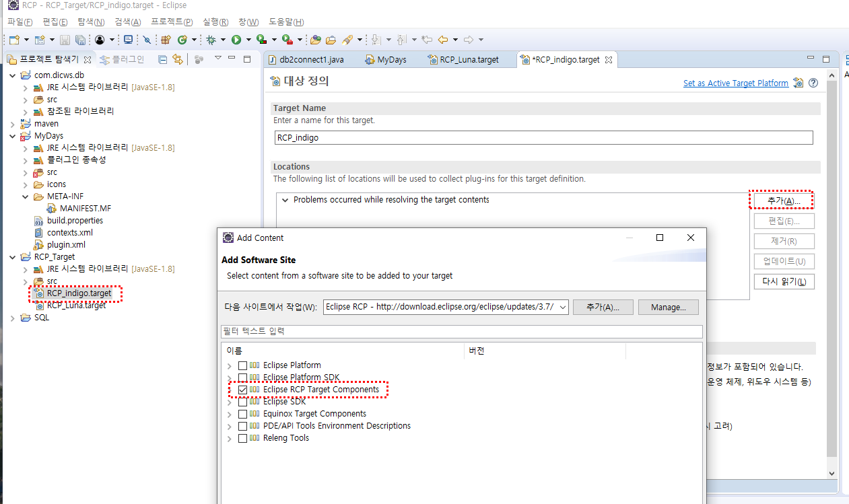Click the monitor console icon in toolbar
Image resolution: width=849 pixels, height=504 pixels.
127,40
